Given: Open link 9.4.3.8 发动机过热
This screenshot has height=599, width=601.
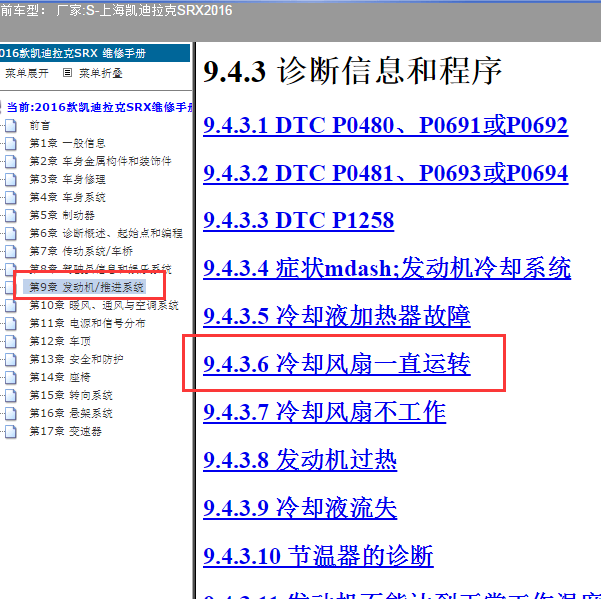Looking at the screenshot, I should point(300,460).
